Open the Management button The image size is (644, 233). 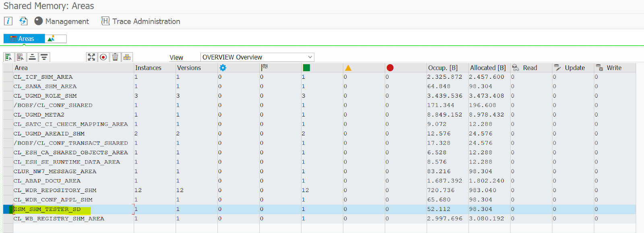[x=62, y=21]
